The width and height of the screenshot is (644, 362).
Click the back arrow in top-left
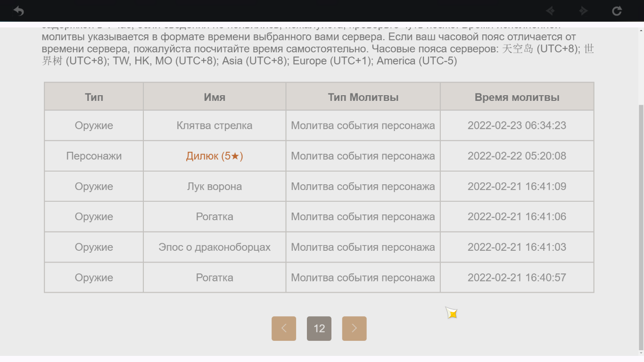(18, 11)
